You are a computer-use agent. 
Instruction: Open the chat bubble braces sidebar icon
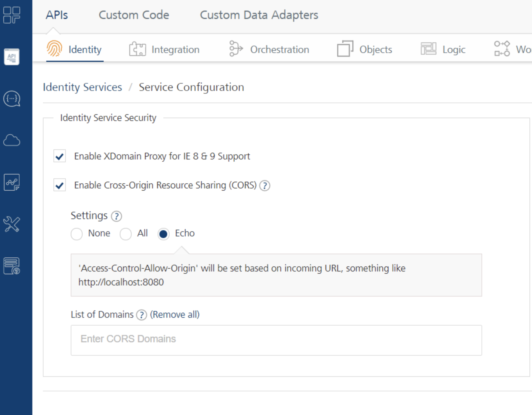click(12, 99)
